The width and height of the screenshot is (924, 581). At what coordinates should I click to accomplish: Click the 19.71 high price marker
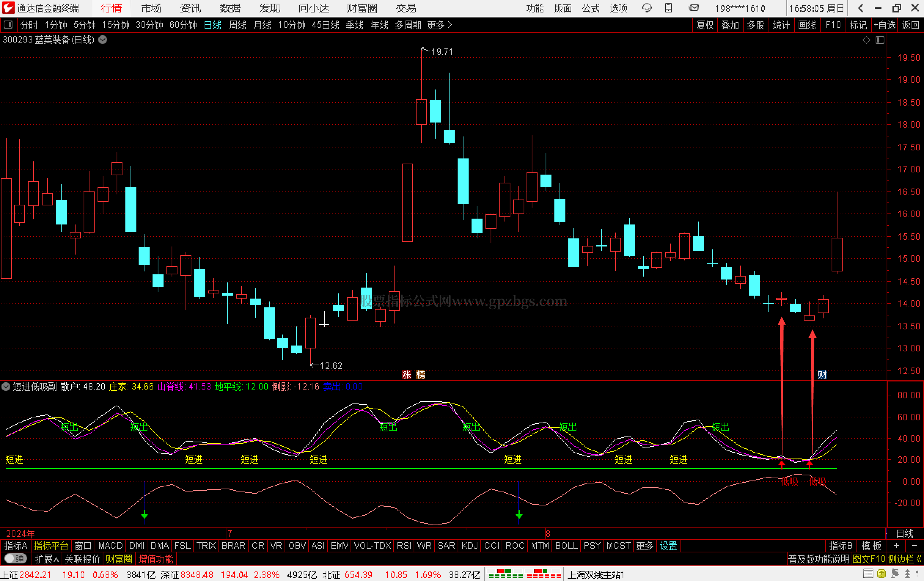point(442,51)
